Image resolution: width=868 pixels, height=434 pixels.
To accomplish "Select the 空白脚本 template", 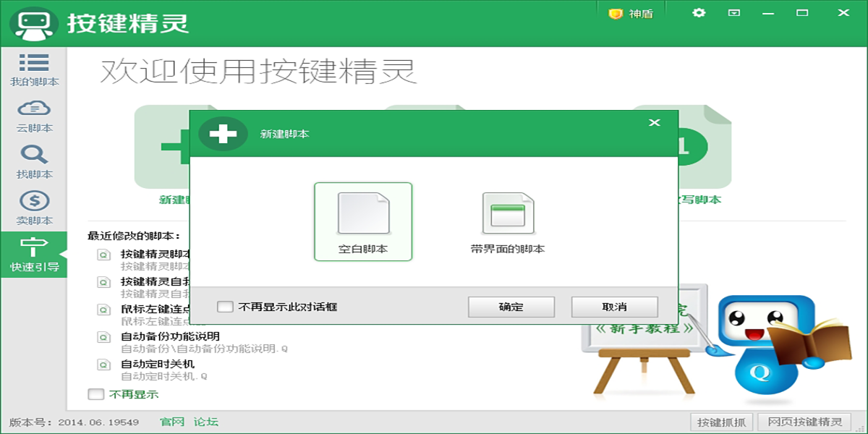I will tap(364, 219).
